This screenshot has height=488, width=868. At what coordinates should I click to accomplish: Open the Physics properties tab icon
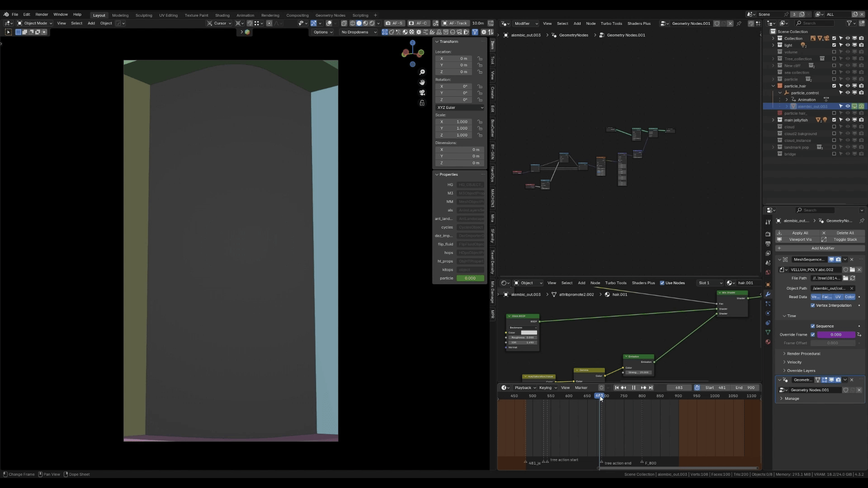click(x=768, y=313)
